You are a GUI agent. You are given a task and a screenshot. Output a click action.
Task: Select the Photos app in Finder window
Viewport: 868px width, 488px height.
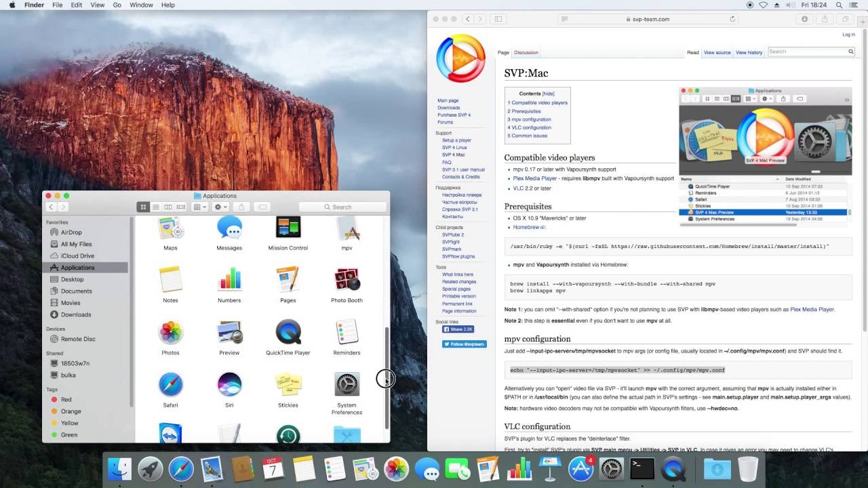point(170,332)
